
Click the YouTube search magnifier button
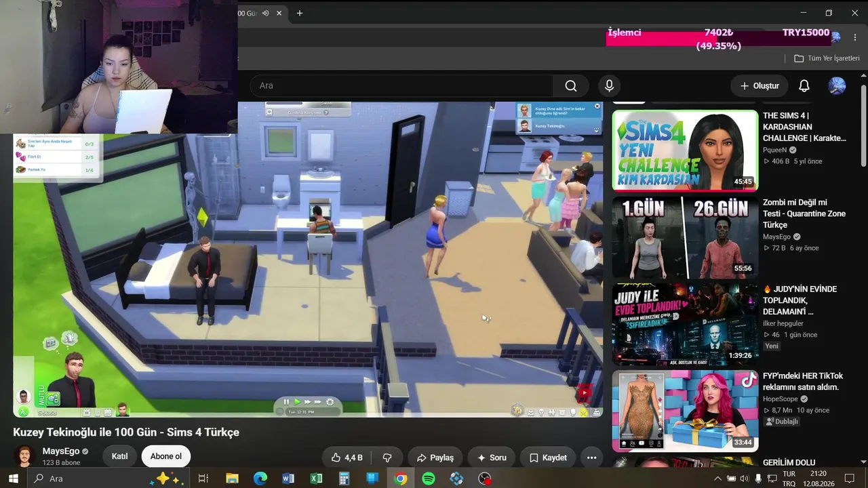[x=571, y=86]
